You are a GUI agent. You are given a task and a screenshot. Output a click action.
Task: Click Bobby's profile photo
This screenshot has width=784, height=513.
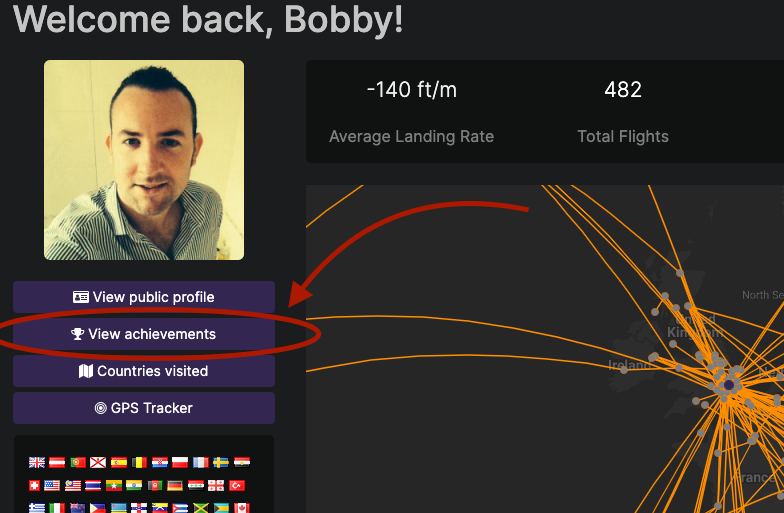pos(144,160)
